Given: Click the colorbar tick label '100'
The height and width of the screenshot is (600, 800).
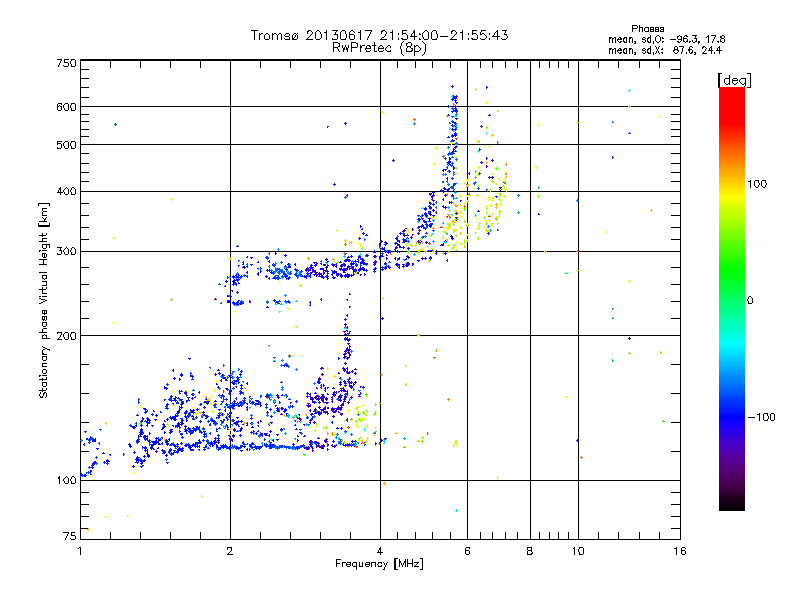Looking at the screenshot, I should 757,184.
